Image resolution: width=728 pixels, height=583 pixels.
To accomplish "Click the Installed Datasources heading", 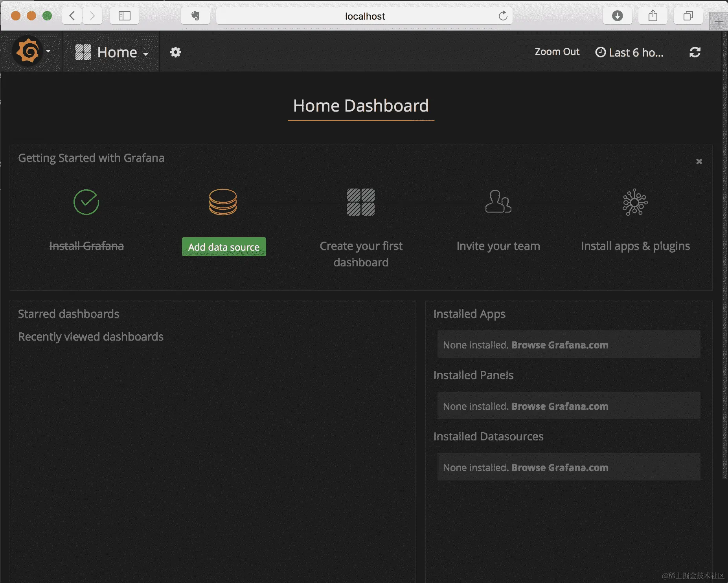I will (x=488, y=436).
